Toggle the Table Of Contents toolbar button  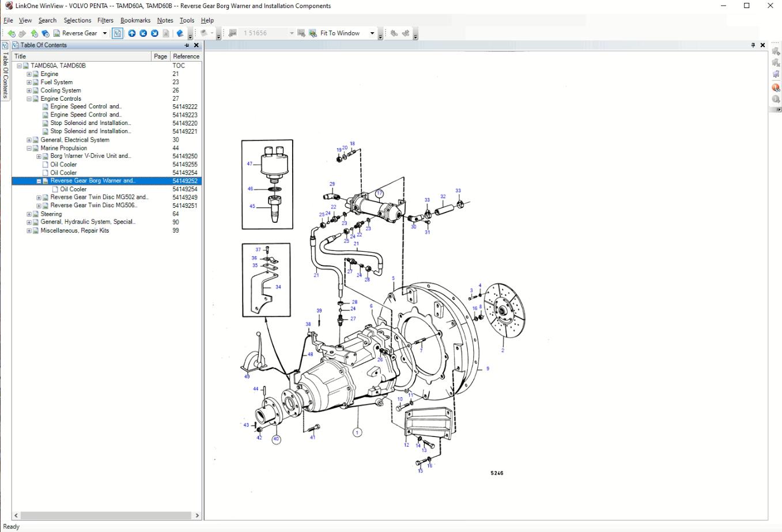pyautogui.click(x=118, y=33)
